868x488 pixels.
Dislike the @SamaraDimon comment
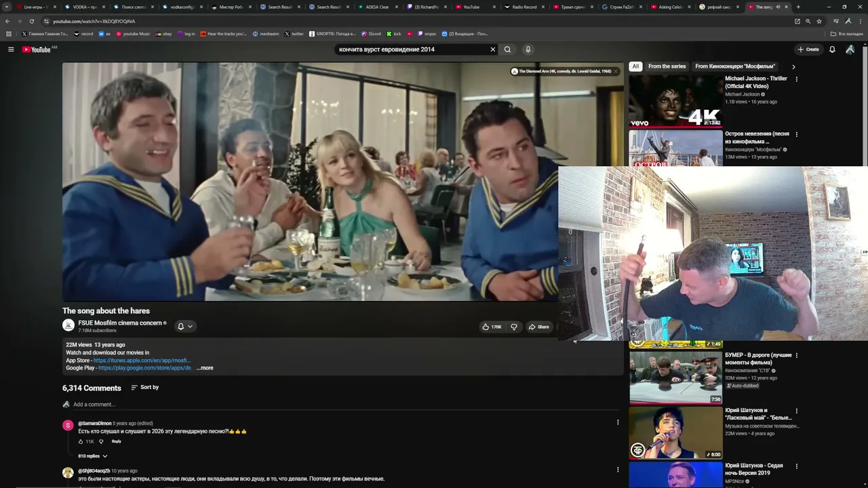tap(101, 442)
